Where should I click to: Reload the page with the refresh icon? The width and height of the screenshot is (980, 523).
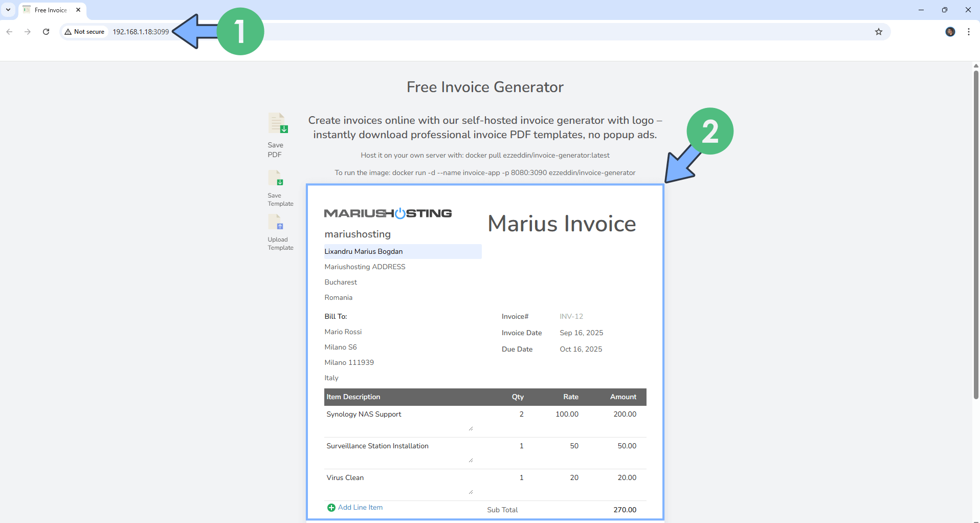(46, 32)
